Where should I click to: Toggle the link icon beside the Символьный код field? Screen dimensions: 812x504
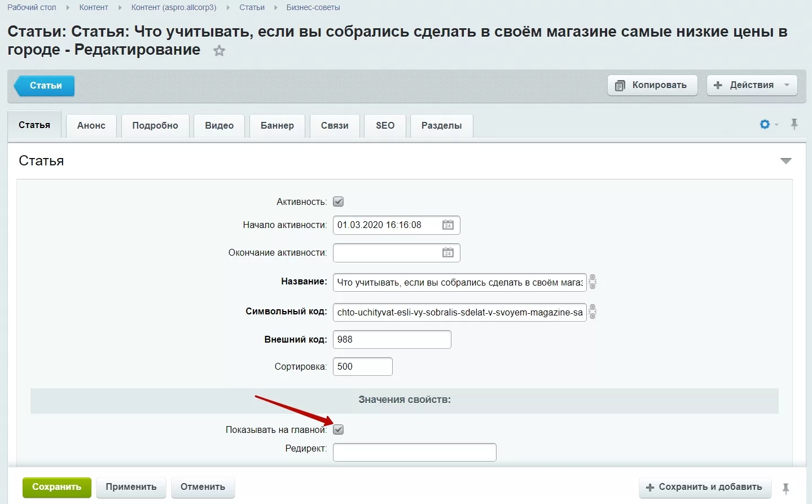pyautogui.click(x=592, y=312)
